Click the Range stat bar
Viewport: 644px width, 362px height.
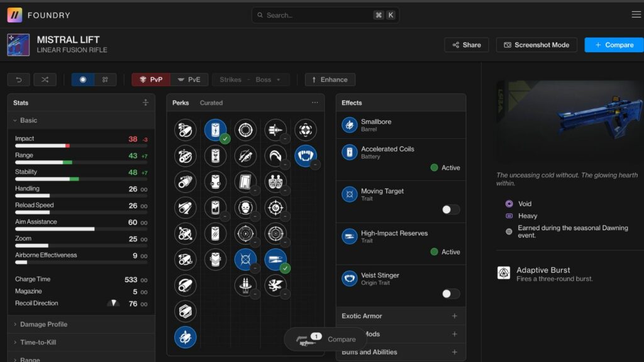click(81, 163)
